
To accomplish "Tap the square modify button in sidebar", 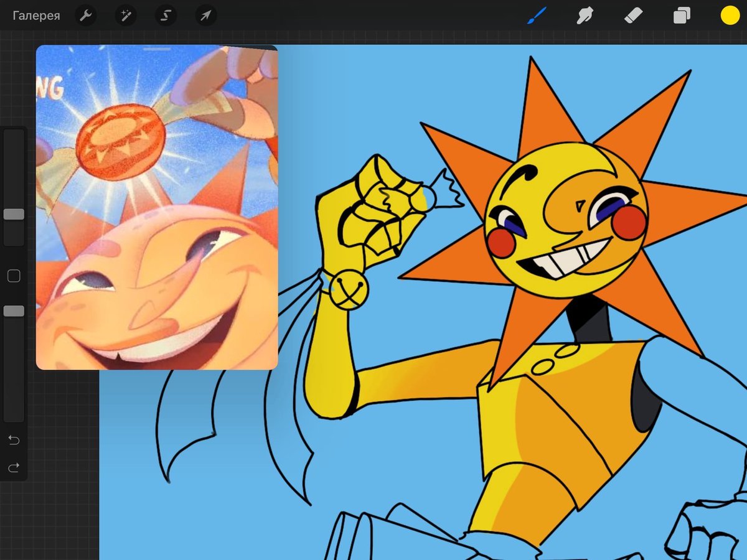I will 14,276.
